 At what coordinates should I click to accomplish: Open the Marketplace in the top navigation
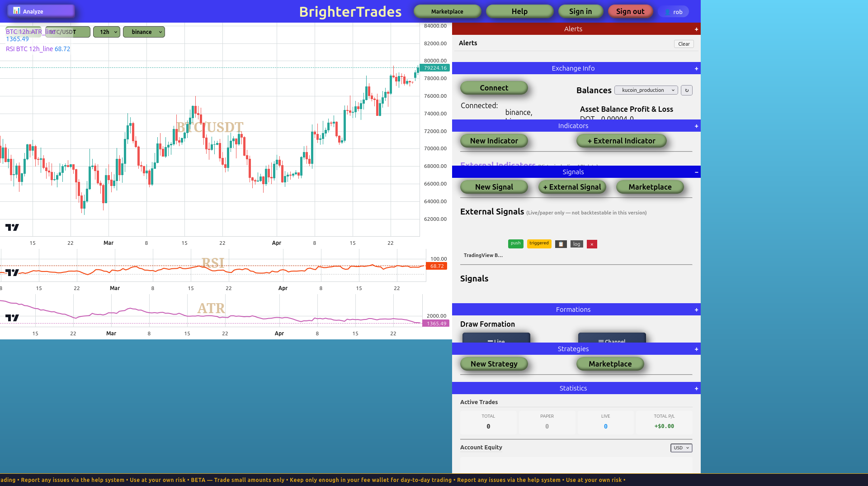click(447, 11)
